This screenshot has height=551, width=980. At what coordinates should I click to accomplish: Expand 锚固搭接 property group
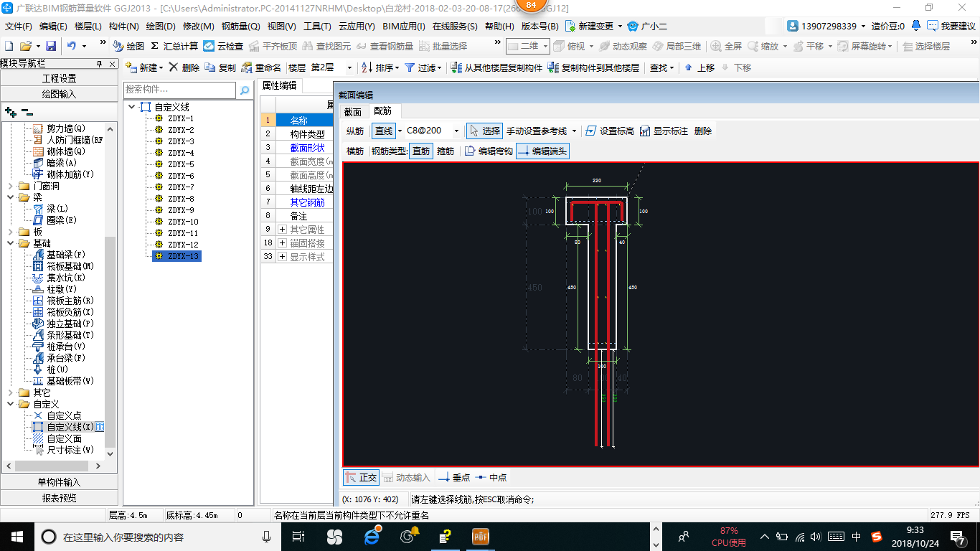[x=282, y=243]
